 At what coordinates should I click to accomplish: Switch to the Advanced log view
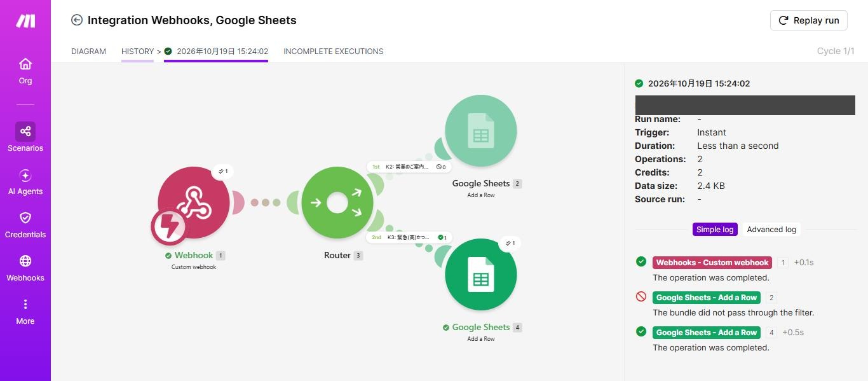[771, 230]
